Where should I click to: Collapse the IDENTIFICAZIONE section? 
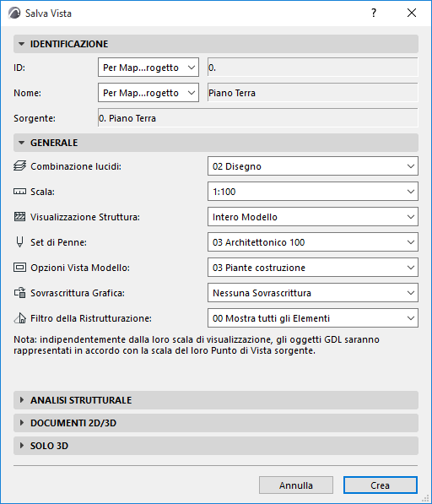[x=216, y=44]
